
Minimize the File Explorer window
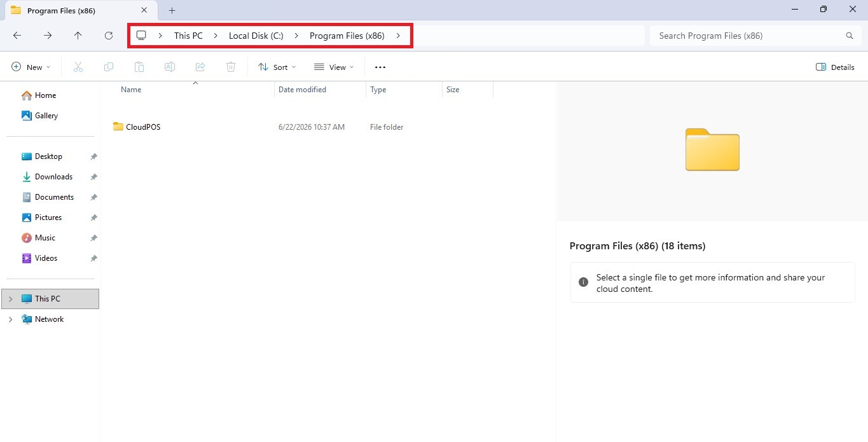(x=795, y=10)
